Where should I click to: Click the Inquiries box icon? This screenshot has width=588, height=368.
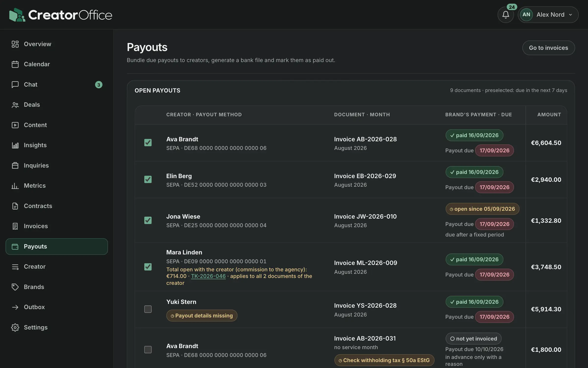click(x=15, y=166)
